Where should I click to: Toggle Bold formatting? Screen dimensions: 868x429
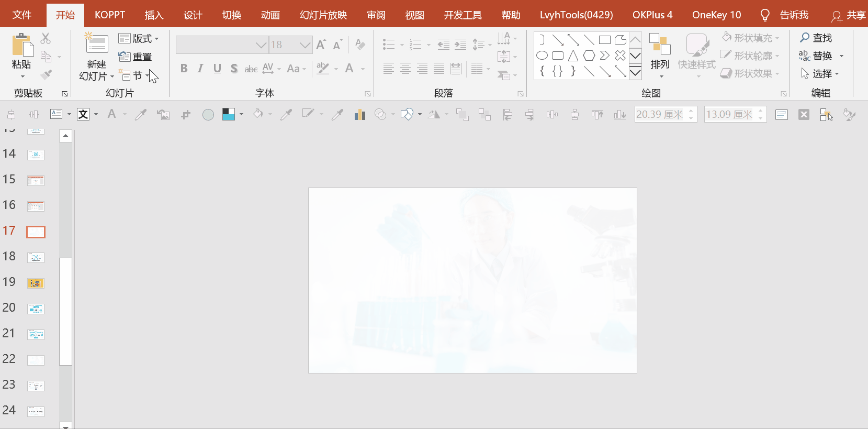(184, 69)
